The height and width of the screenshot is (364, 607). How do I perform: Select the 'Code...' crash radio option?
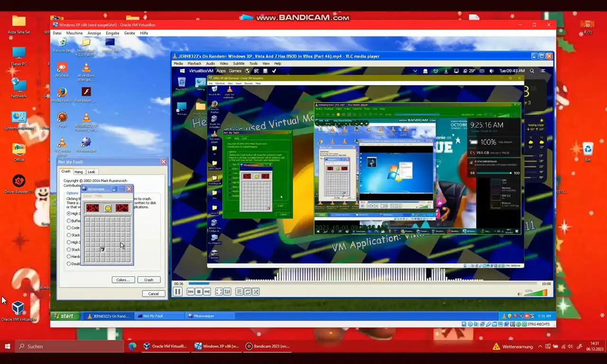(x=69, y=228)
